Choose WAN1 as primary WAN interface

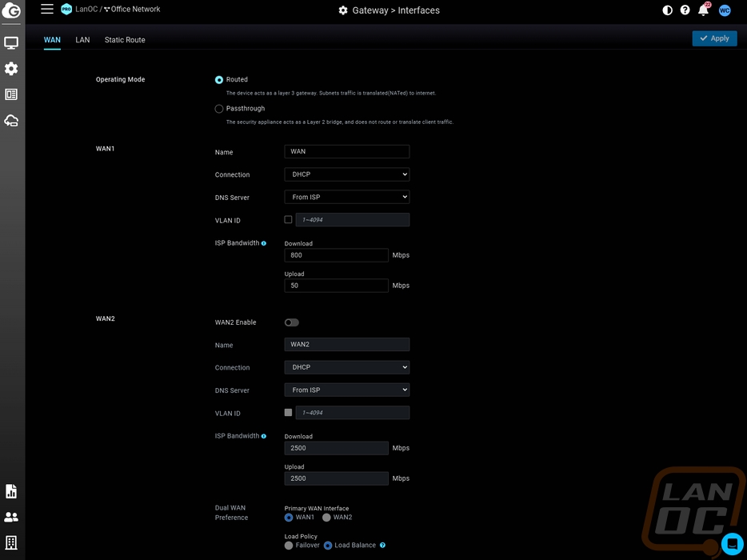click(289, 518)
